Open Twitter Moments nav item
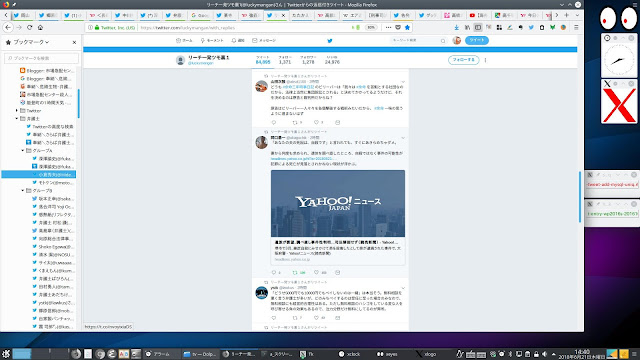Viewport: 640px width, 360px height. (x=212, y=40)
